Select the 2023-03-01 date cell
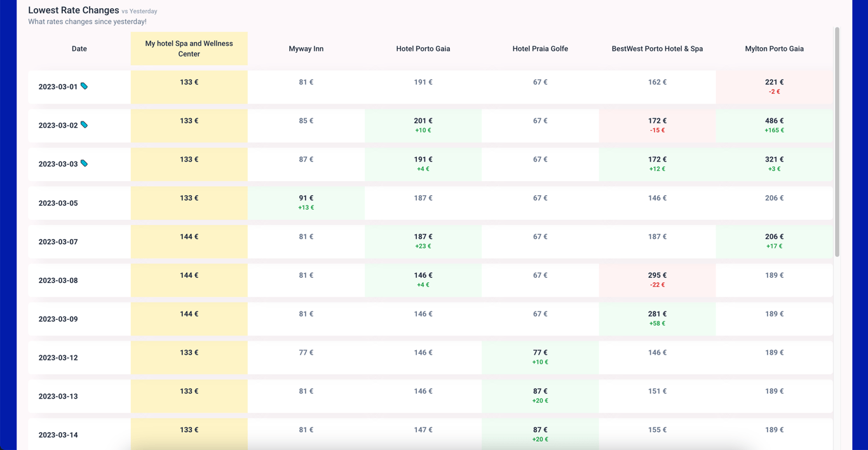 [79, 87]
